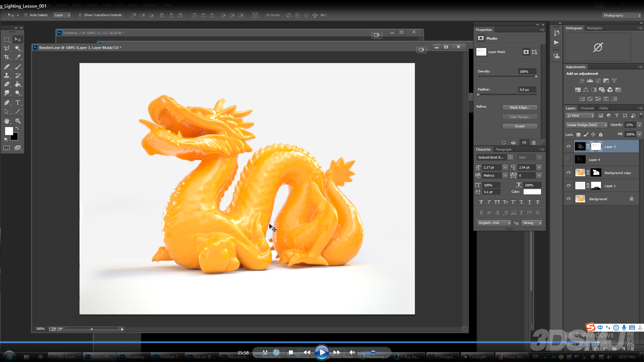Pick the Smudge tool
644x362 pixels.
click(x=7, y=93)
